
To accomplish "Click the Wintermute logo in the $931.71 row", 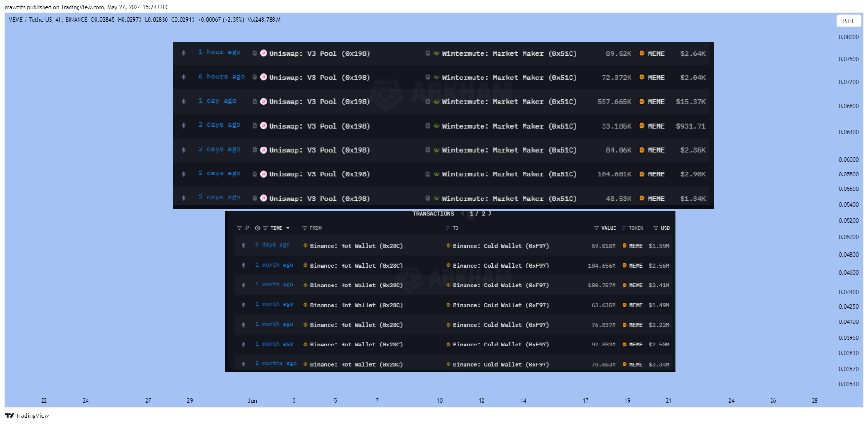I will (437, 126).
